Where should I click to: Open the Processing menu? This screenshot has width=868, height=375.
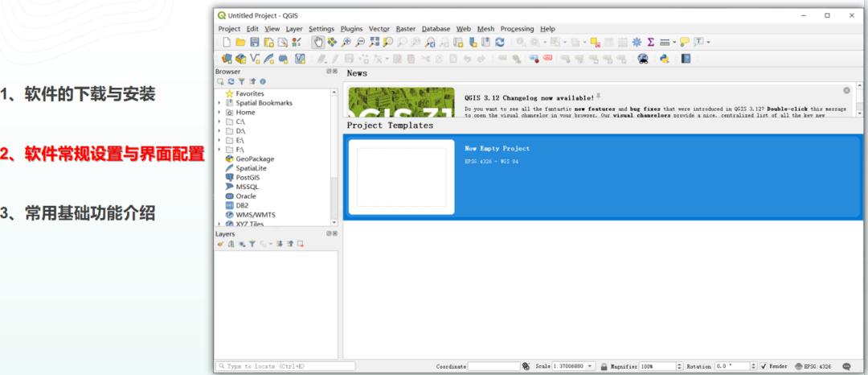[517, 29]
